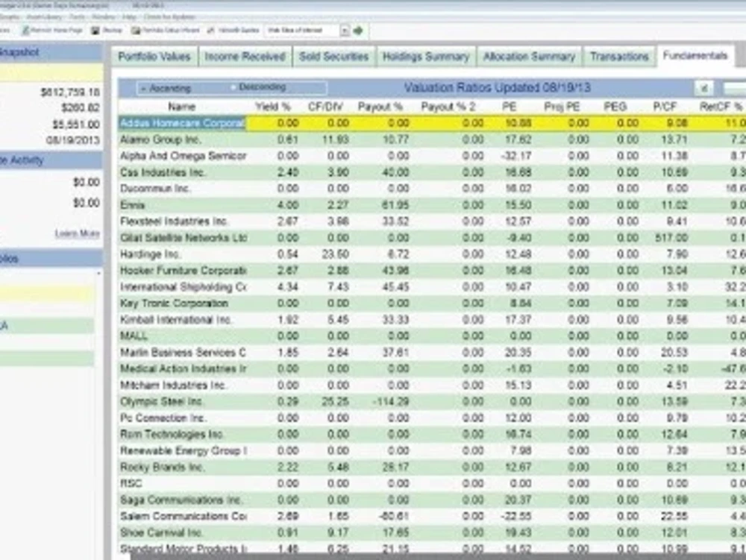Sort by the Yield % column header
The width and height of the screenshot is (746, 560).
(272, 107)
